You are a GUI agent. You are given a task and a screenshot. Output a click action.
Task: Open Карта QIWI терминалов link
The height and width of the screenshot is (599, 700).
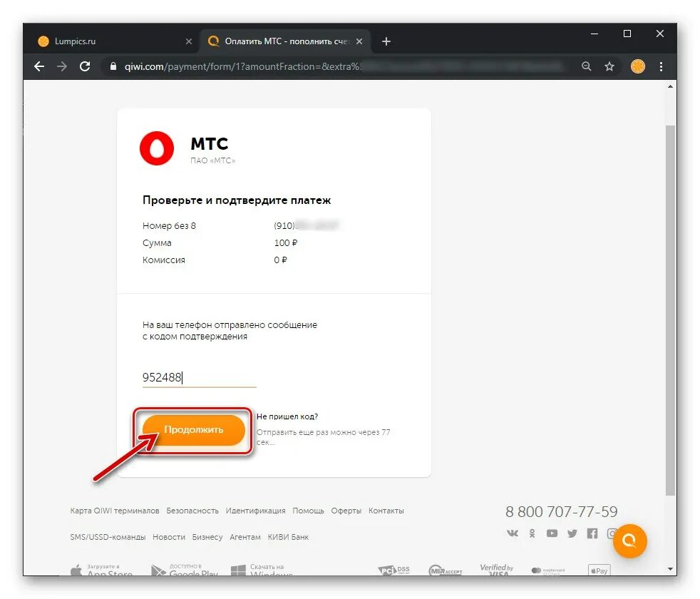pos(115,511)
